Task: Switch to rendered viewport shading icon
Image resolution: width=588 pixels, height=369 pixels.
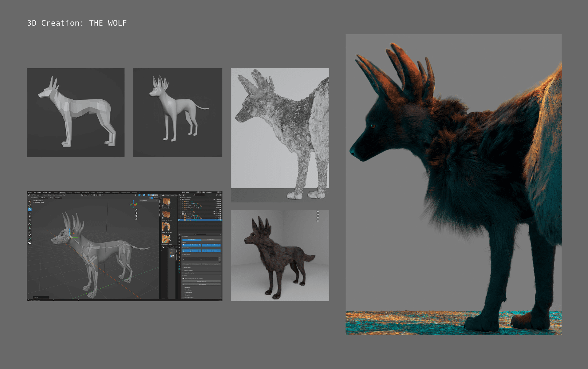Action: [x=157, y=195]
